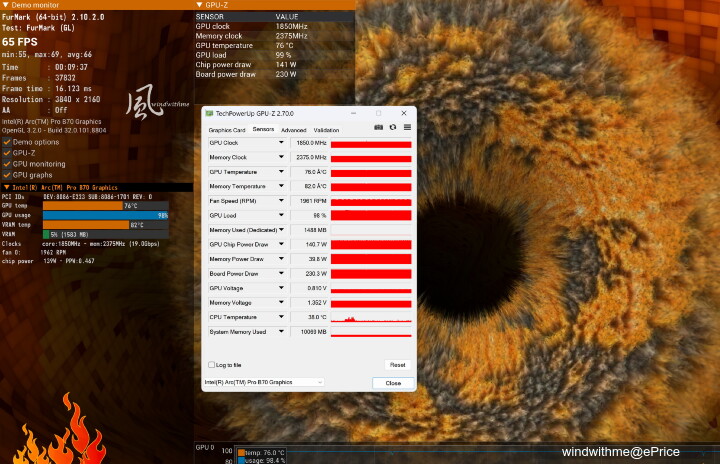Image resolution: width=720 pixels, height=464 pixels.
Task: Click the GPU Clock red history graph
Action: click(371, 143)
